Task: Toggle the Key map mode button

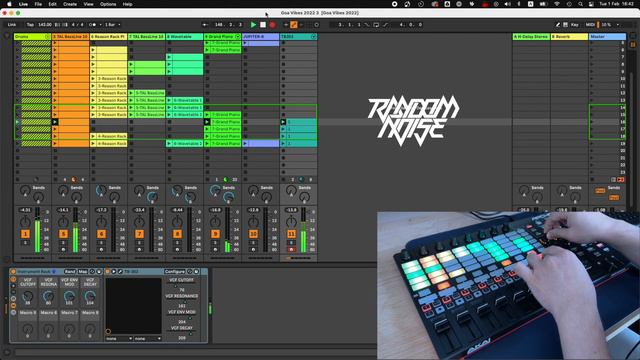Action: [x=575, y=25]
